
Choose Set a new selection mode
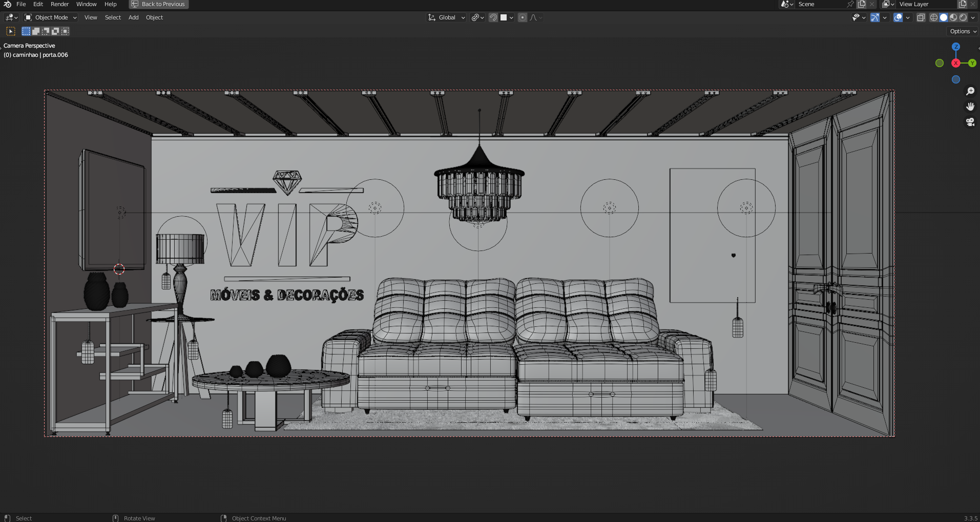coord(26,31)
